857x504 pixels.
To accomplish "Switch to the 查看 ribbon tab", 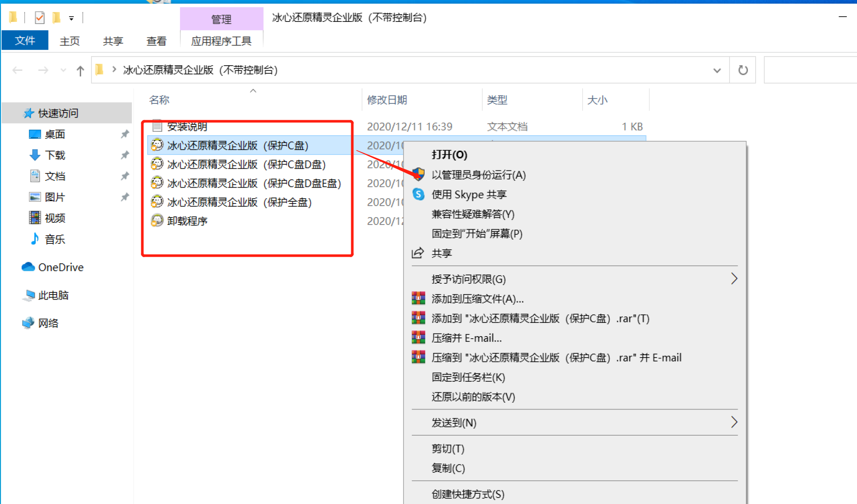I will point(156,41).
